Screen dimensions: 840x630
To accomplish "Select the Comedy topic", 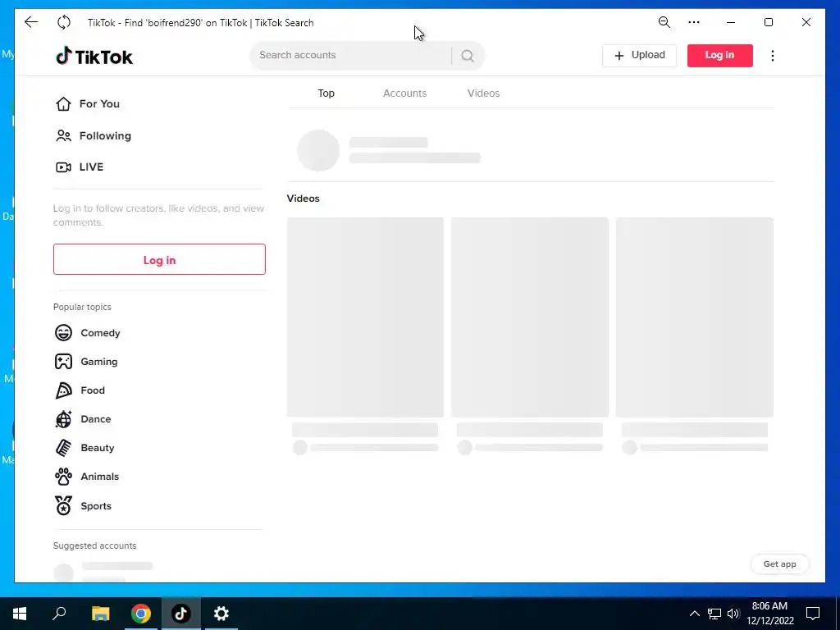I will [x=87, y=333].
